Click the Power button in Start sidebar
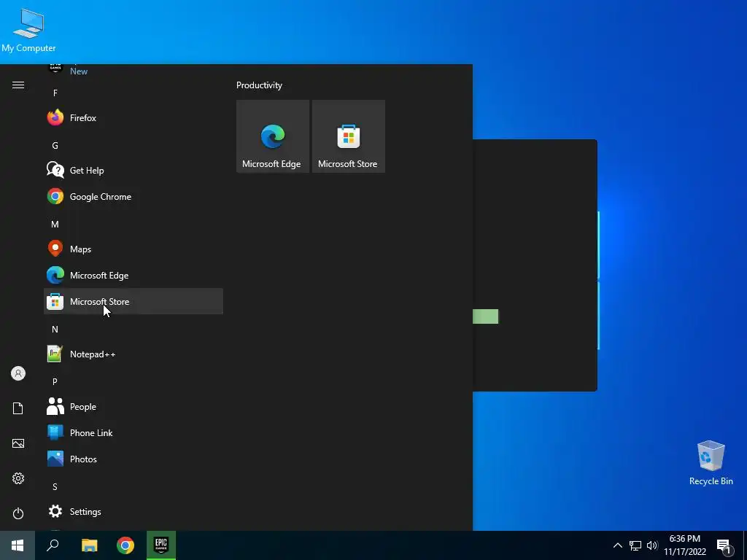Viewport: 747px width, 560px height. [x=18, y=513]
